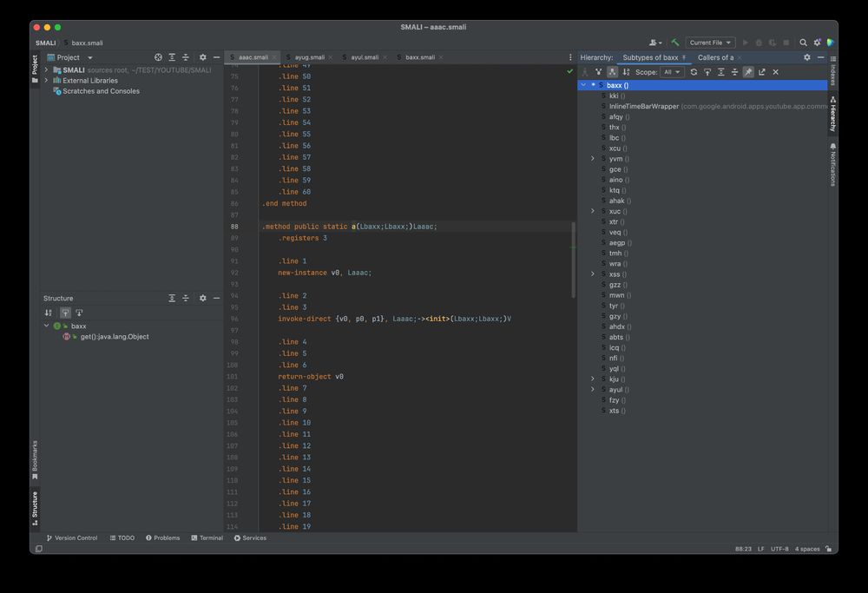Image resolution: width=868 pixels, height=593 pixels.
Task: Select Subtypes of baxx hierarchy tab
Action: [x=654, y=57]
